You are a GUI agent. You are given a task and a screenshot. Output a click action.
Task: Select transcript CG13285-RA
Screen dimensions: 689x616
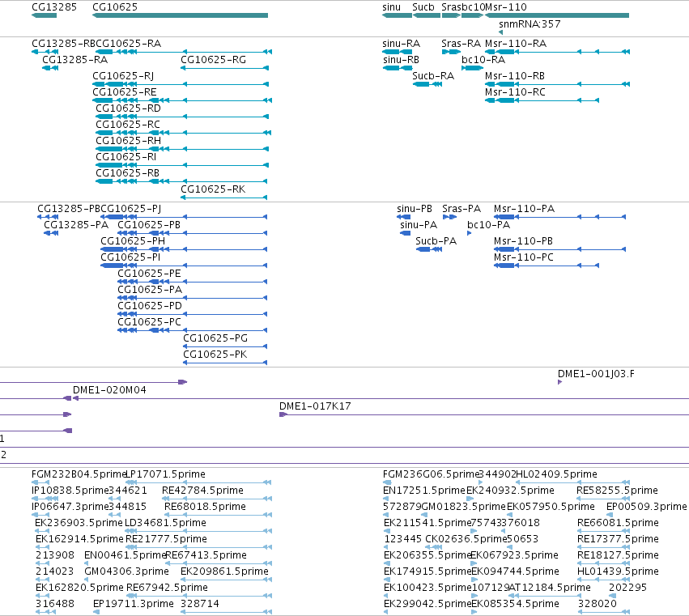pyautogui.click(x=50, y=68)
